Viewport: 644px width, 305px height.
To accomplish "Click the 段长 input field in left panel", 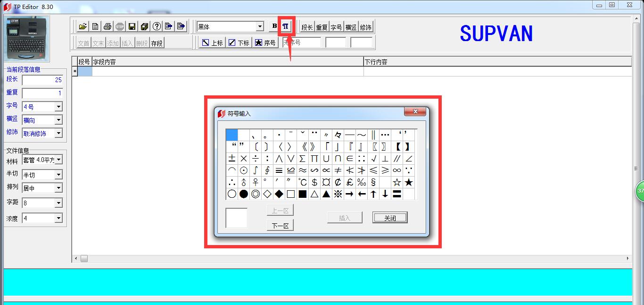I will click(x=42, y=80).
